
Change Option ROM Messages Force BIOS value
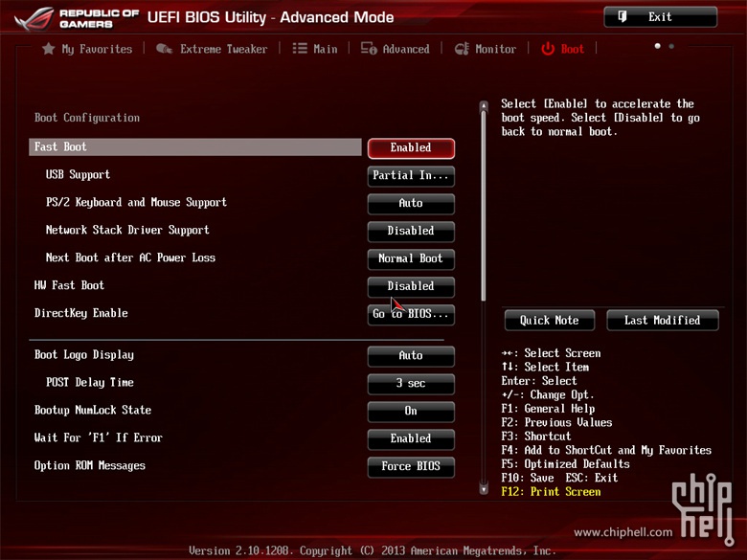(x=411, y=466)
